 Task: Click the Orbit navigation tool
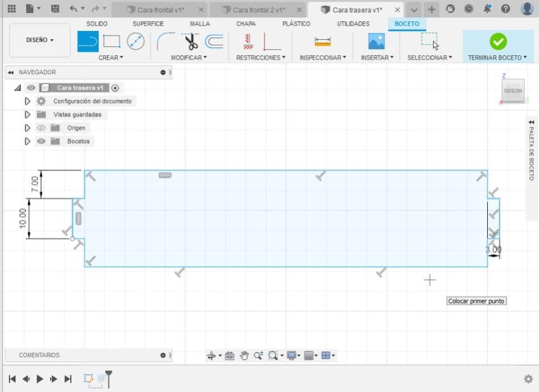pyautogui.click(x=211, y=356)
